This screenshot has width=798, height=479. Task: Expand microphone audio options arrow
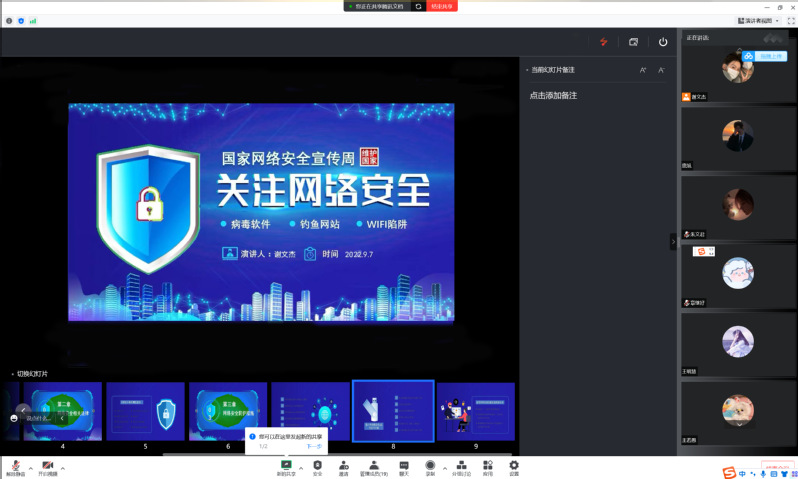click(x=30, y=467)
